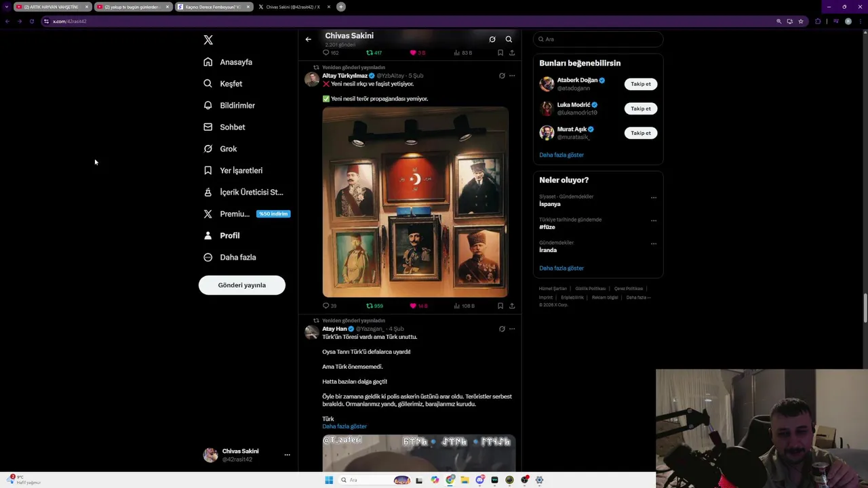This screenshot has width=868, height=488.
Task: Open File Explorer from taskbar
Action: (465, 480)
